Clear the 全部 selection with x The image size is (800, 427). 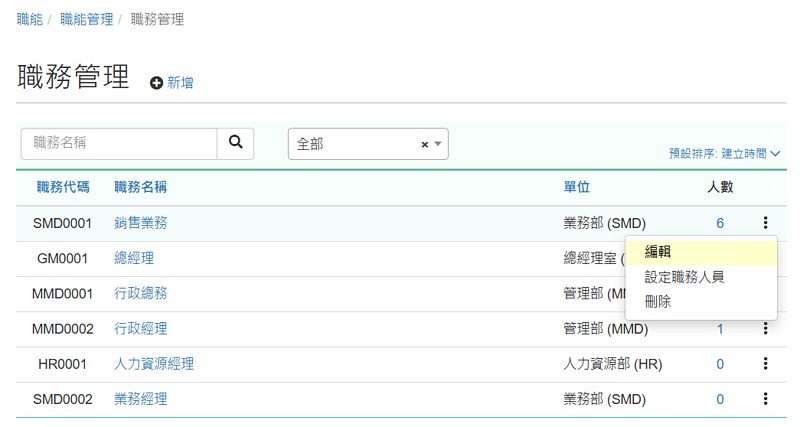point(424,144)
